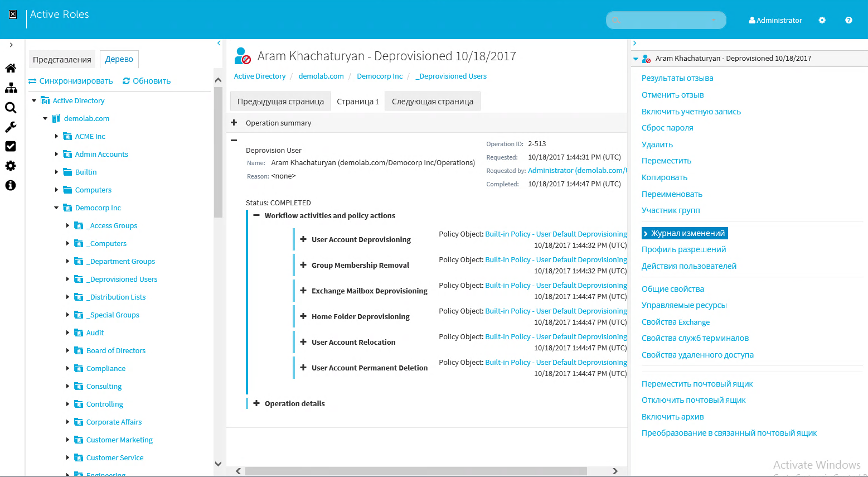Open the information icon in left sidebar
868x477 pixels.
click(11, 185)
